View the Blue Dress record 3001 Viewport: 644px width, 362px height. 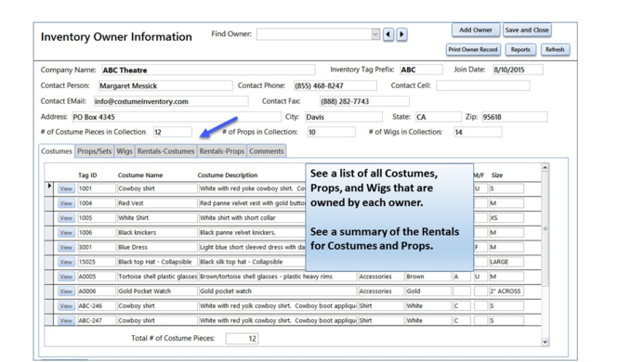[x=66, y=248]
